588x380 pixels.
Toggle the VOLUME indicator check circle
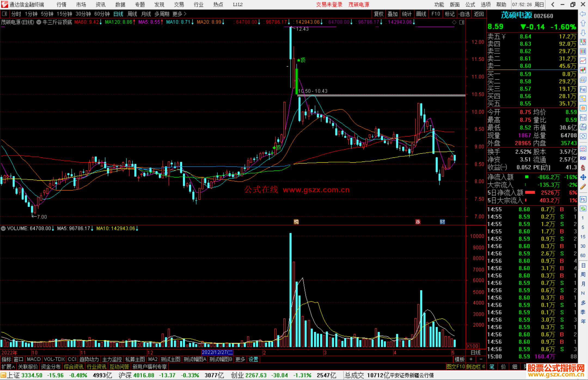(3, 228)
